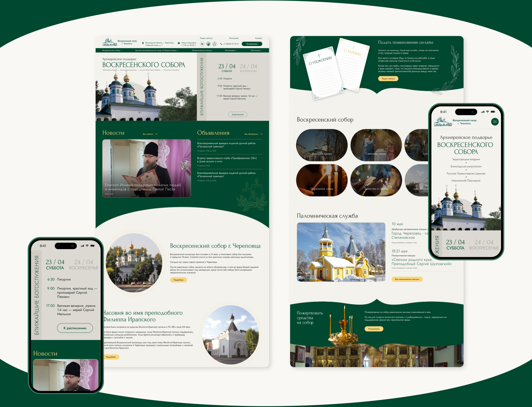The image size is (532, 407).
Task: Expand the Фотогалерея dropdown menu
Action: pos(231,50)
